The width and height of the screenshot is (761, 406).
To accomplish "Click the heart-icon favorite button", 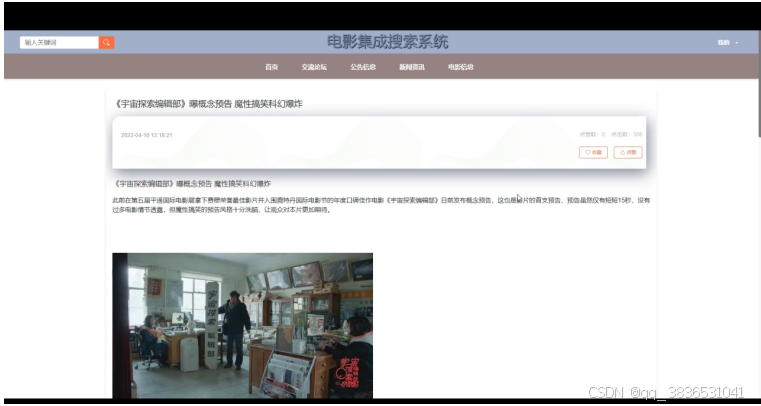I will (593, 152).
